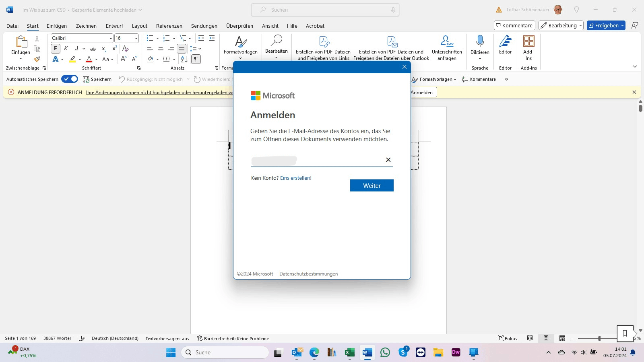This screenshot has width=644, height=362.
Task: Clear the email field with the X
Action: (x=388, y=160)
